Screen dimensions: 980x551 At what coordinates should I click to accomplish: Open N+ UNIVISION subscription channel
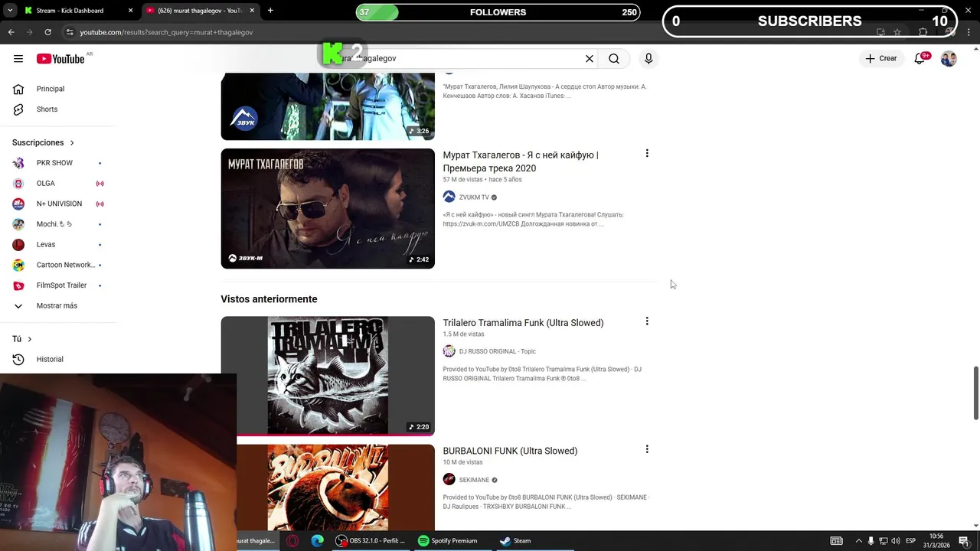pyautogui.click(x=58, y=204)
